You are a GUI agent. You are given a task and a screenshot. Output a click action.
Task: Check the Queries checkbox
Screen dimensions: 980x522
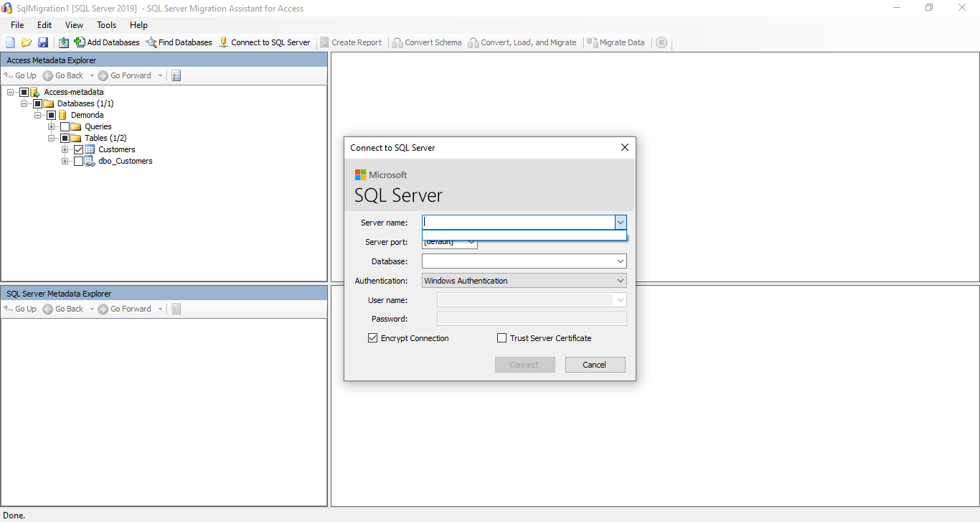pyautogui.click(x=65, y=126)
